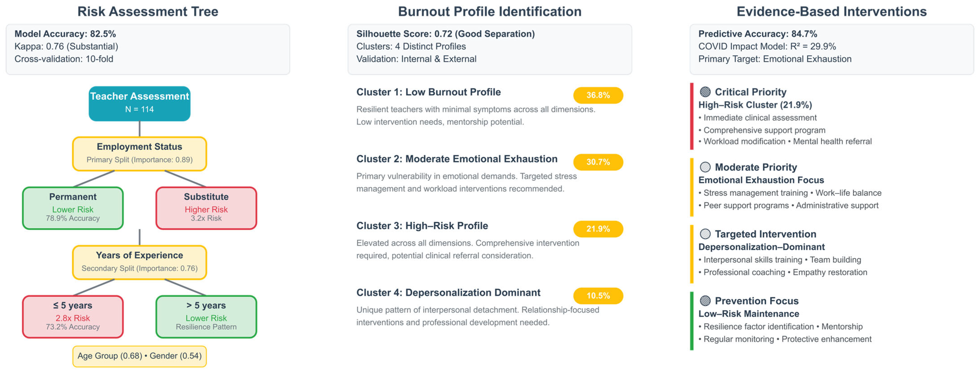Click the 10.5% Depersonalization badge
This screenshot has height=374, width=980.
pos(598,296)
